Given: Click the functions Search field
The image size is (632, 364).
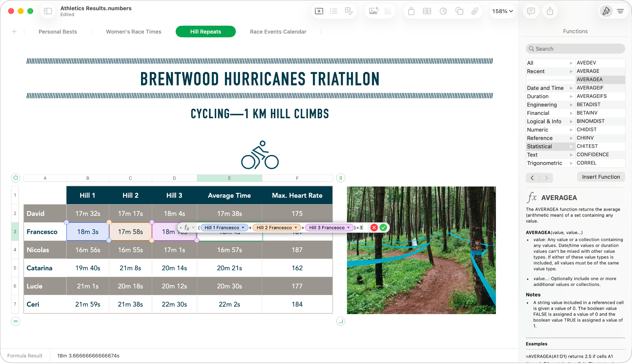Looking at the screenshot, I should (x=575, y=49).
